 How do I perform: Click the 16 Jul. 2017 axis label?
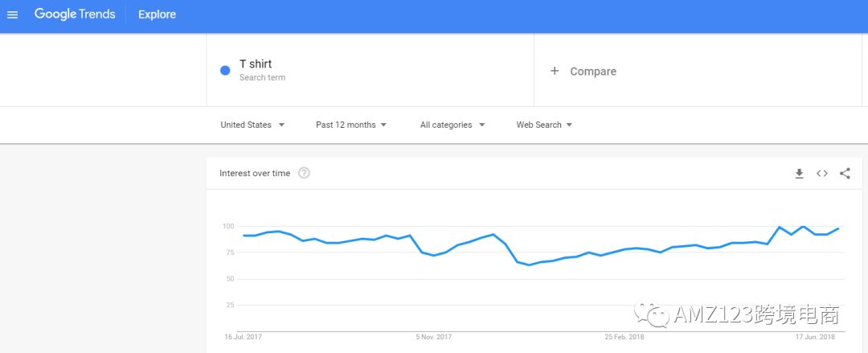pos(244,337)
